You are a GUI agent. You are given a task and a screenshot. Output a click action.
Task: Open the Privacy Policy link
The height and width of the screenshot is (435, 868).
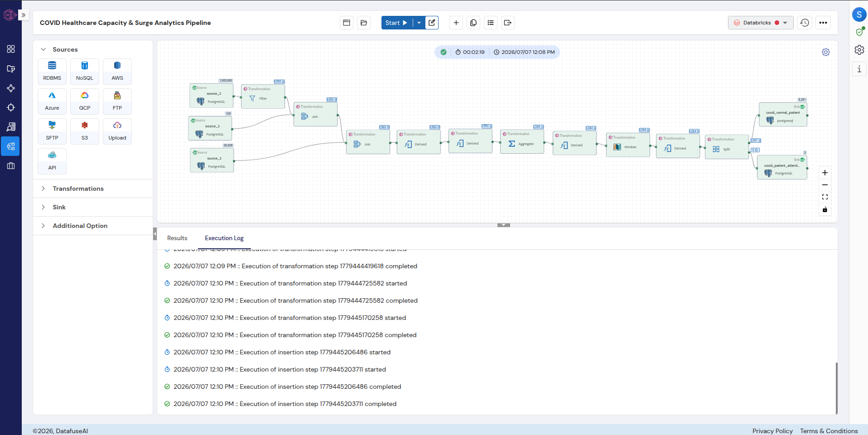click(x=772, y=431)
